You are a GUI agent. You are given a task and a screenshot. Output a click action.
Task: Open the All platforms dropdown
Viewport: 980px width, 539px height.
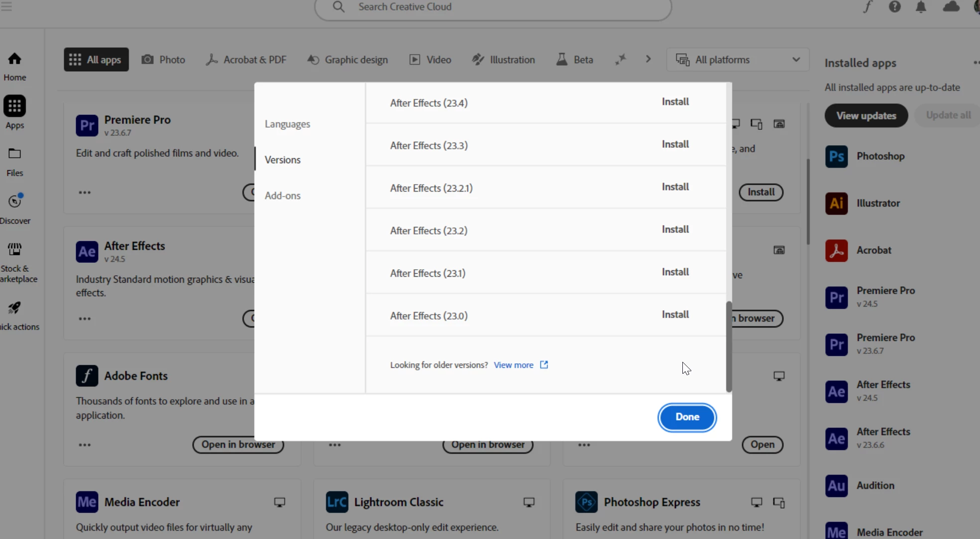click(738, 60)
